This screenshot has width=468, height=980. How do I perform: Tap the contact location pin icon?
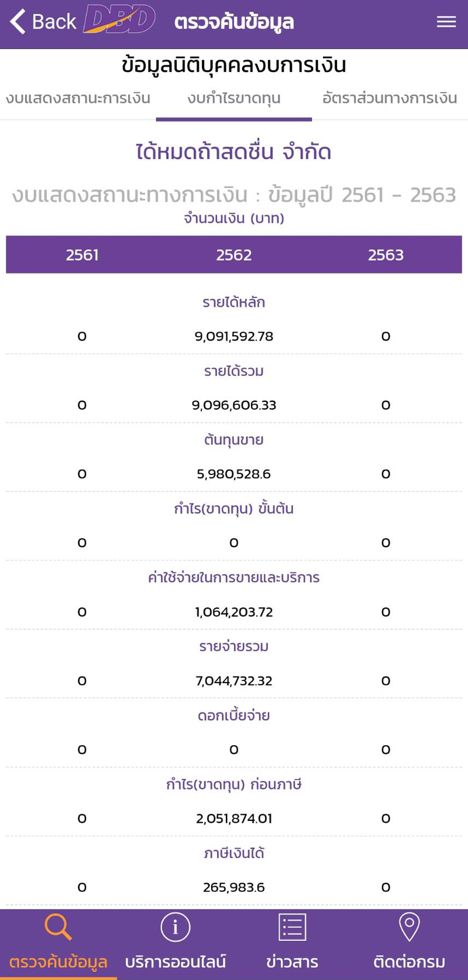pos(409,927)
